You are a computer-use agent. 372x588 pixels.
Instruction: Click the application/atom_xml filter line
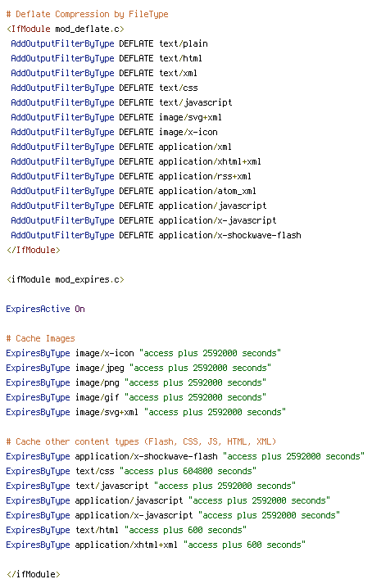point(134,191)
